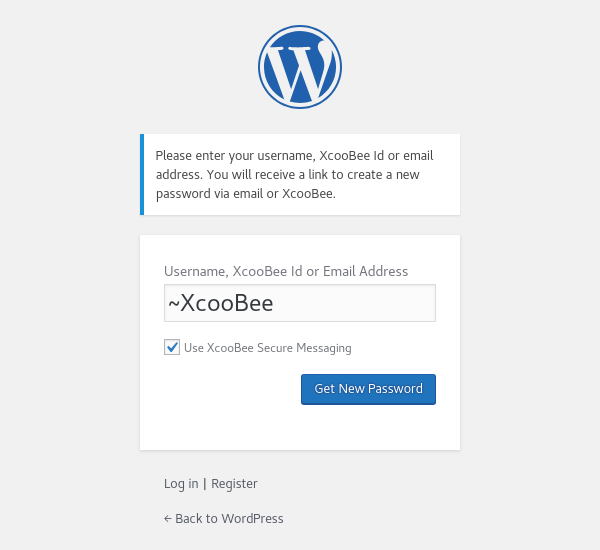Screen dimensions: 600x550
Task: Click the WordPress logo at the top
Action: tap(300, 66)
